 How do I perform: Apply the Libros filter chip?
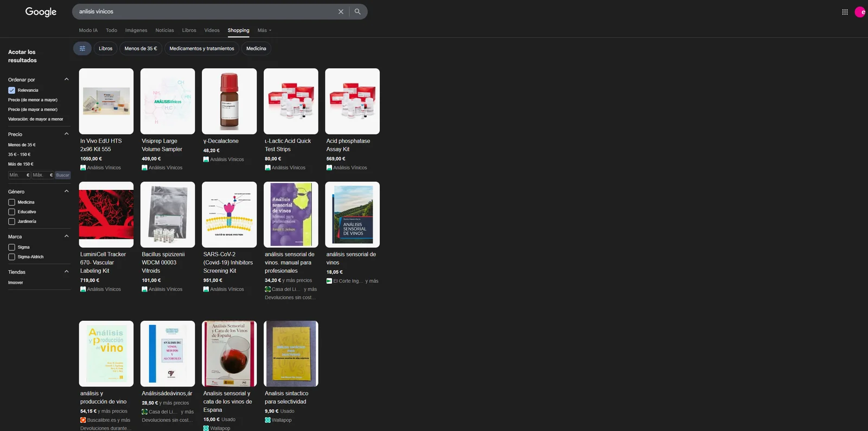(105, 48)
